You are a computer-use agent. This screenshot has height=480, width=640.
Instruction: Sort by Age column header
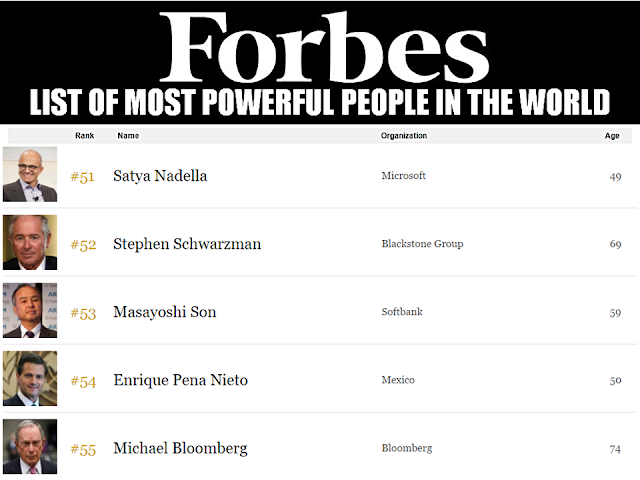(x=612, y=136)
